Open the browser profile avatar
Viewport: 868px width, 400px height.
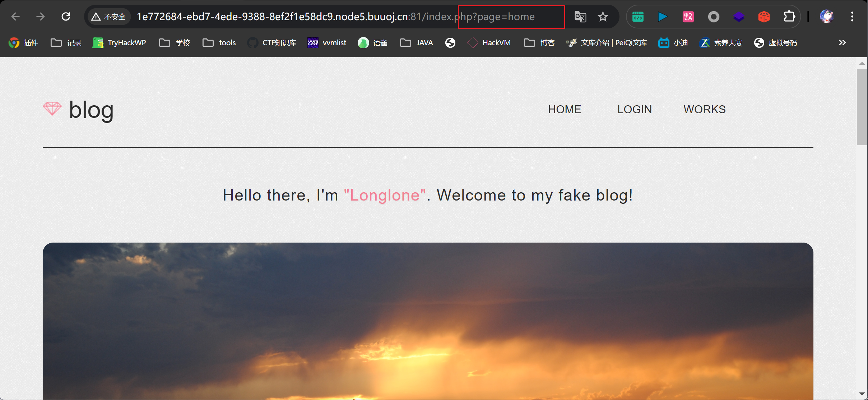tap(827, 17)
